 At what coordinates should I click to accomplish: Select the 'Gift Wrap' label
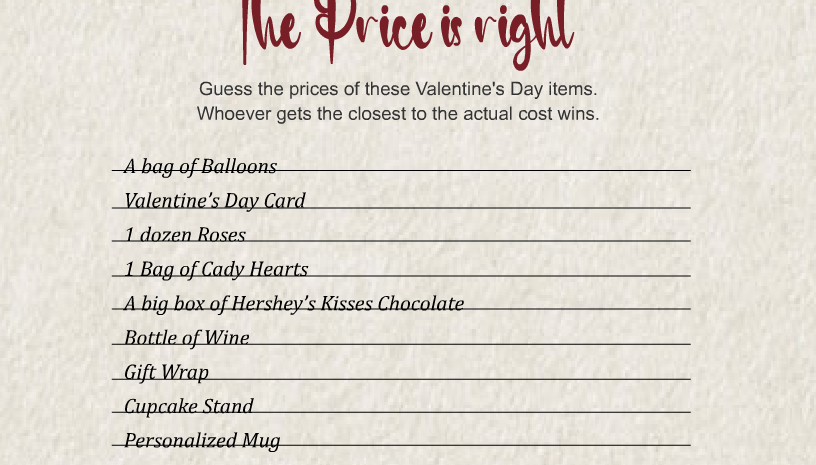(x=167, y=373)
